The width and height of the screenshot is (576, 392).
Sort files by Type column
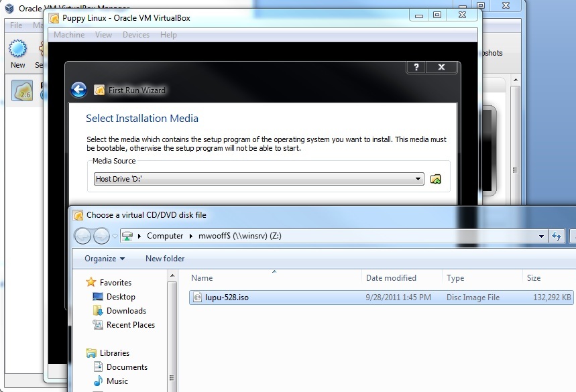(455, 278)
